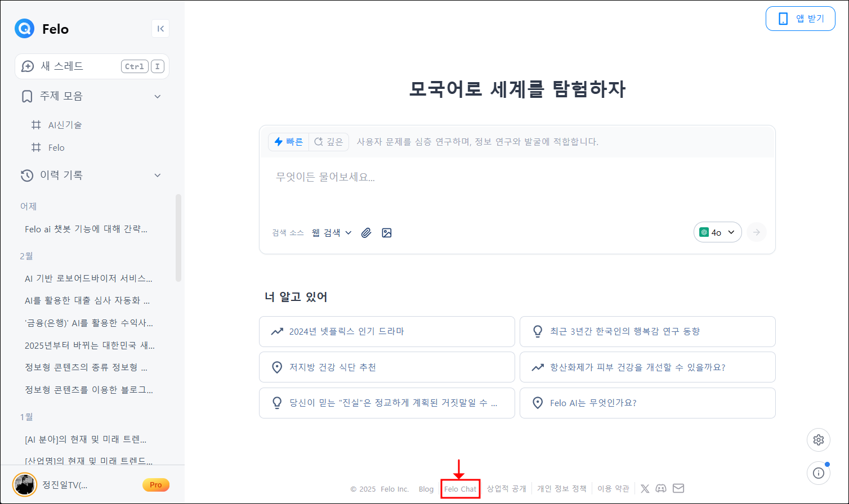This screenshot has height=504, width=849.
Task: Open the Discord footer icon
Action: (661, 489)
